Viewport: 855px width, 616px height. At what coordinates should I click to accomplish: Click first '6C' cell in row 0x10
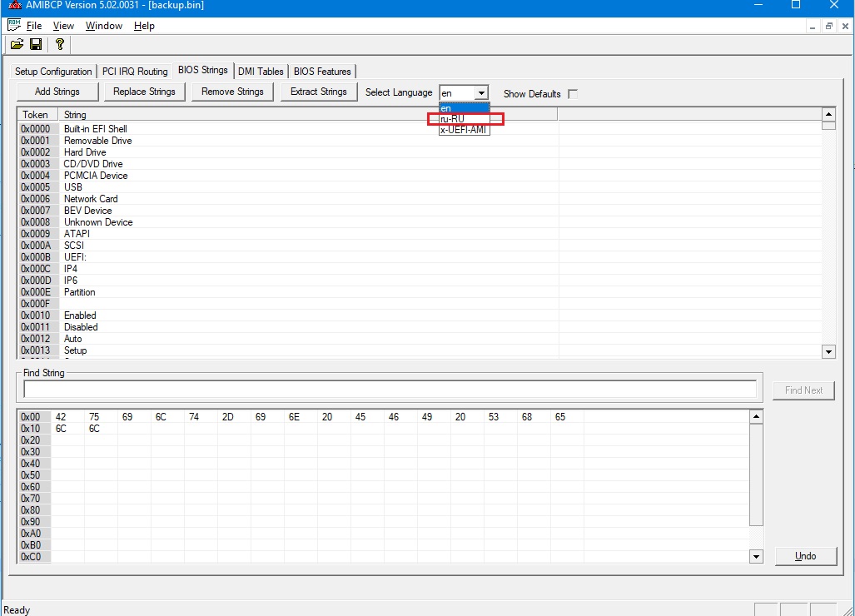pos(67,429)
